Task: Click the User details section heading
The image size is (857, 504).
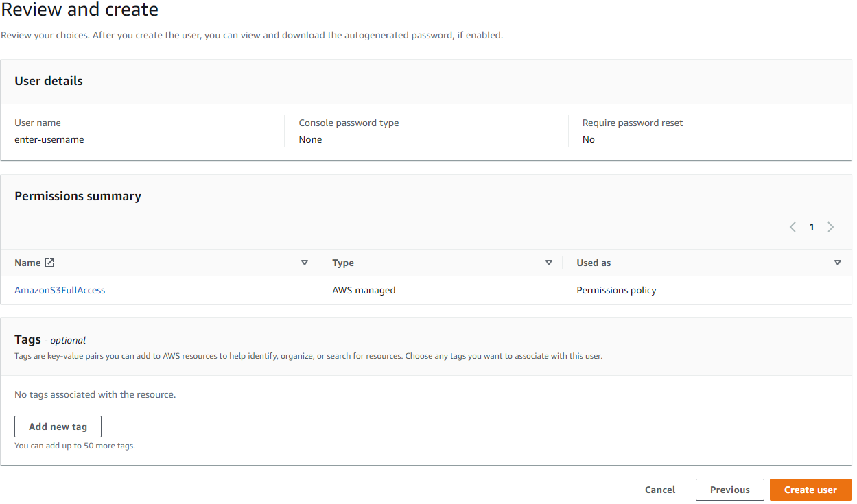Action: click(49, 81)
